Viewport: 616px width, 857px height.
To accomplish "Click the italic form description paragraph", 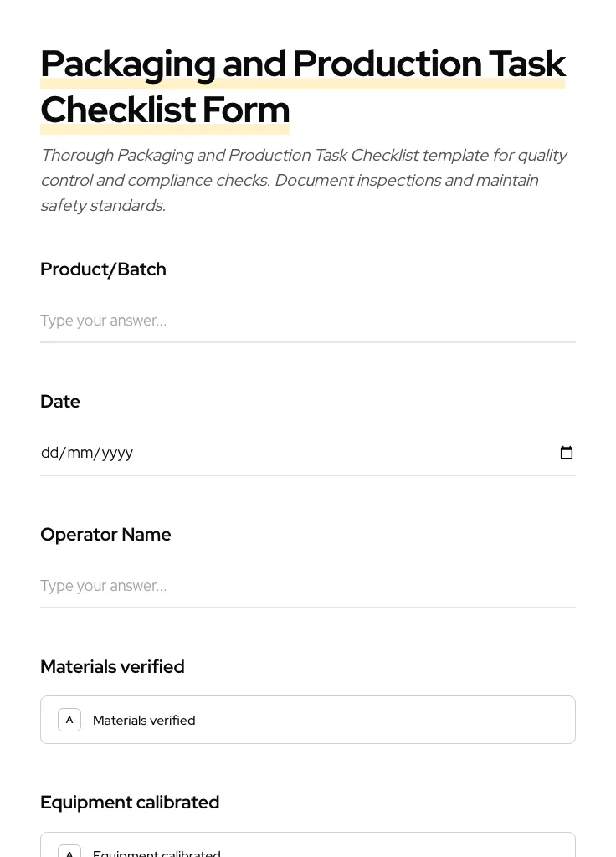I will click(305, 179).
